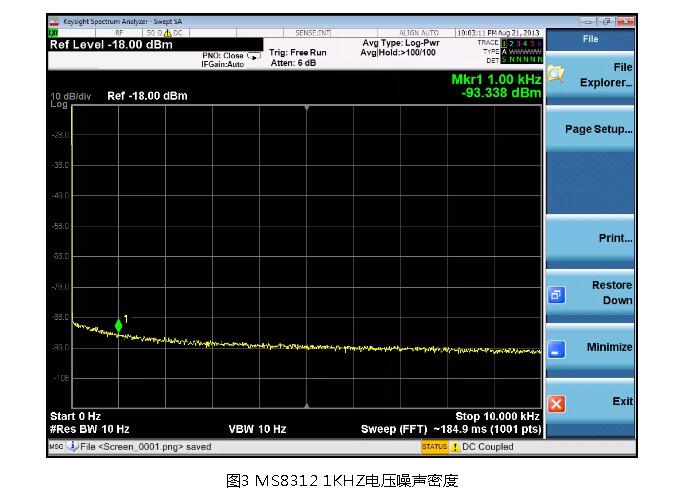The image size is (686, 499).
Task: Open File Explorer from the softkey menu
Action: (x=589, y=75)
